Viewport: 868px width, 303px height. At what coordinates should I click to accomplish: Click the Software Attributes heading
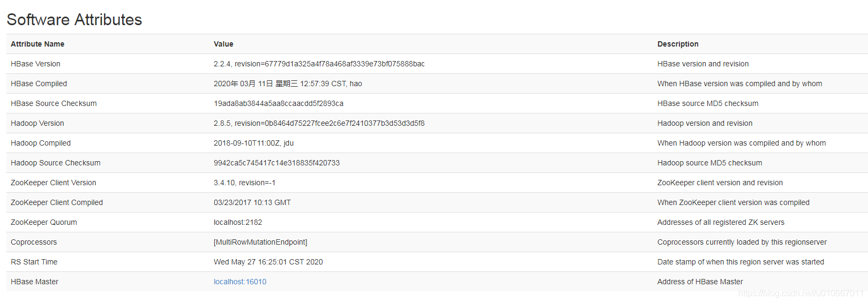tap(74, 20)
